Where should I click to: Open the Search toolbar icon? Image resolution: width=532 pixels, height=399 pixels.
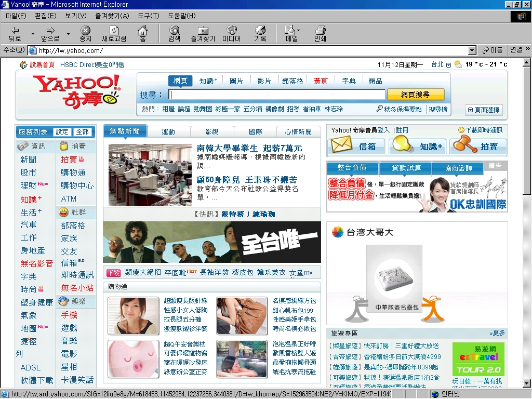point(175,30)
